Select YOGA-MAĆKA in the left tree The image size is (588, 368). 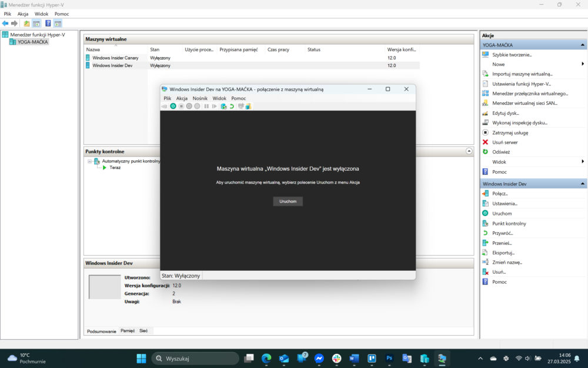pyautogui.click(x=32, y=42)
